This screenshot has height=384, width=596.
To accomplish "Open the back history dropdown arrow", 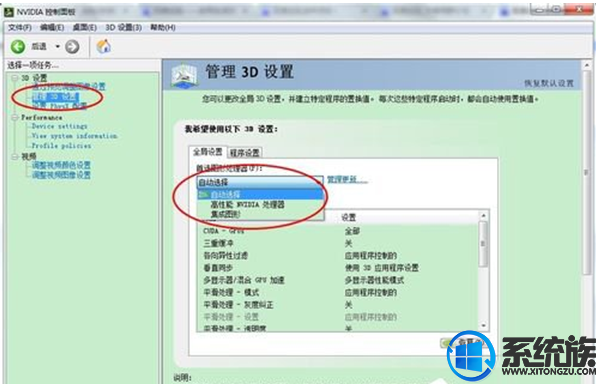I will point(58,46).
